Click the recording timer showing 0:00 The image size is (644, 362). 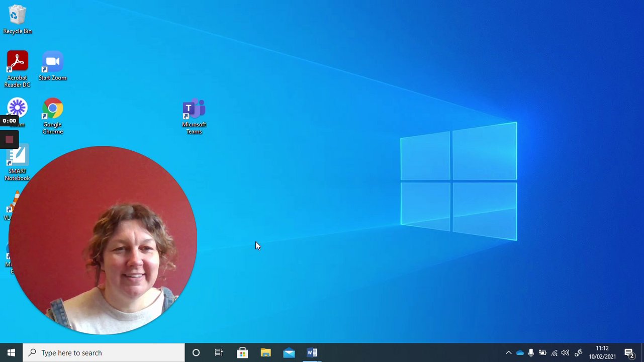(9, 121)
